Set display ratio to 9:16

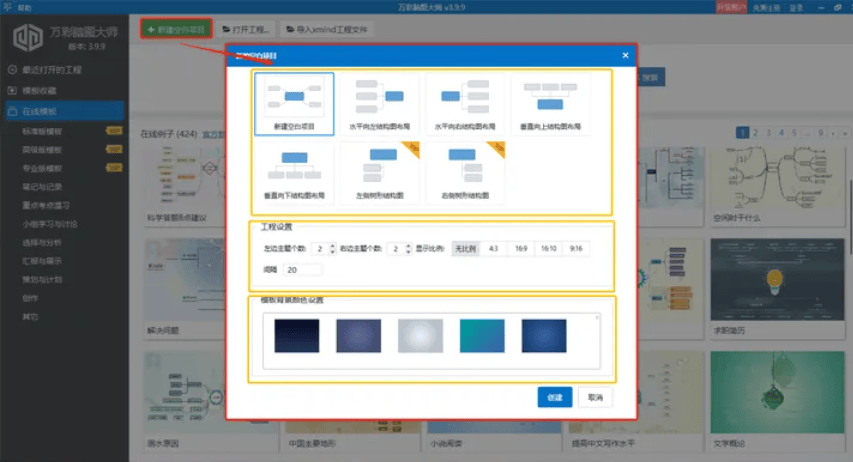pyautogui.click(x=576, y=248)
